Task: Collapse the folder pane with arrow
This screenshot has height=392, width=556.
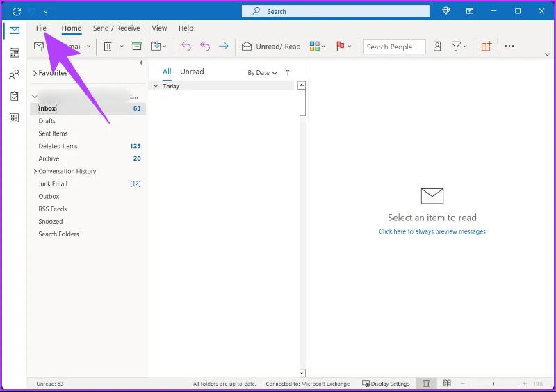Action: 141,63
